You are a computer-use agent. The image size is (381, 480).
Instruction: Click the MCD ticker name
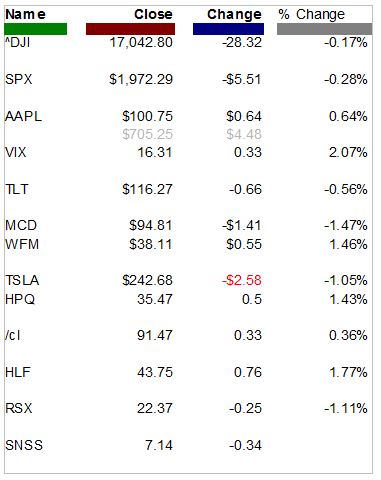21,226
